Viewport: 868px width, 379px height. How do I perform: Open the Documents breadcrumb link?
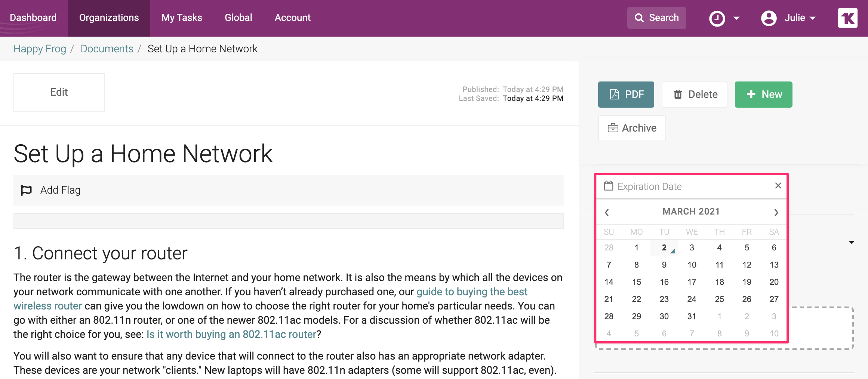(x=107, y=49)
